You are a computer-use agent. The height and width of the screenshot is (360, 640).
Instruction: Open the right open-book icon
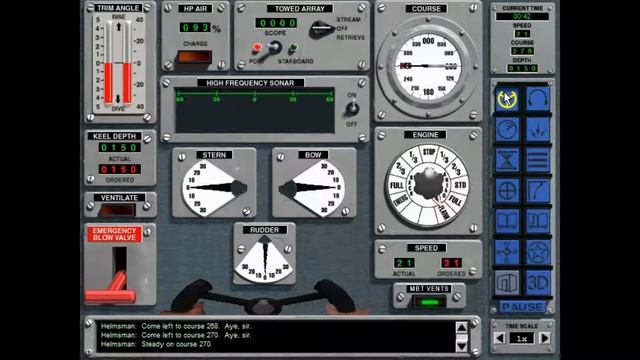(538, 221)
